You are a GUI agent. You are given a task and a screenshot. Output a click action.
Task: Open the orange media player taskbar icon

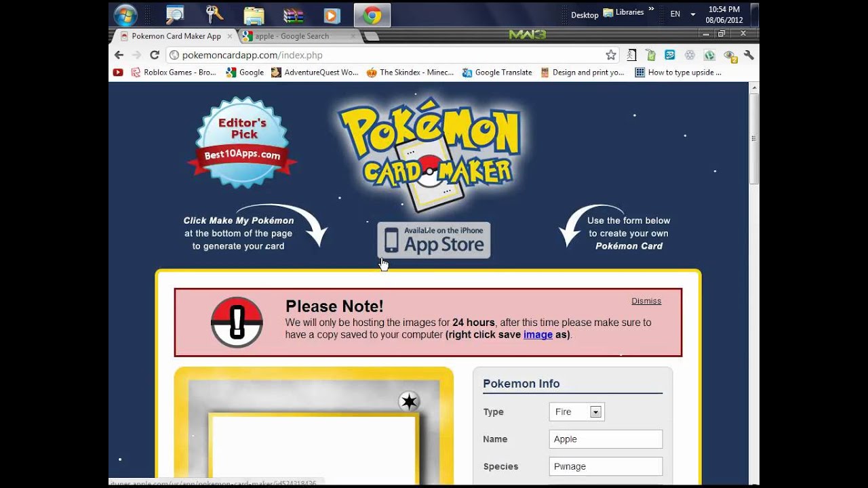(332, 15)
